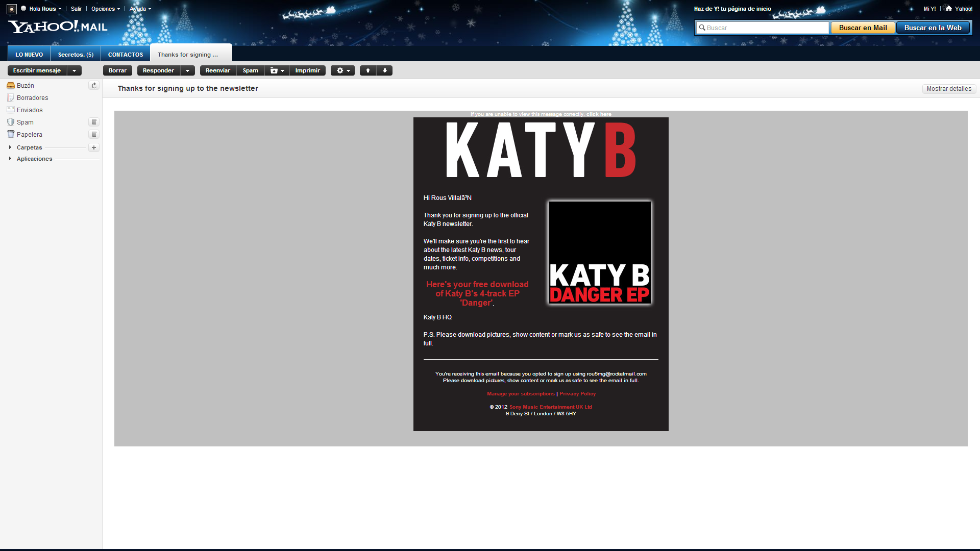Go to the next message with the down arrow
The width and height of the screenshot is (980, 551).
[385, 70]
